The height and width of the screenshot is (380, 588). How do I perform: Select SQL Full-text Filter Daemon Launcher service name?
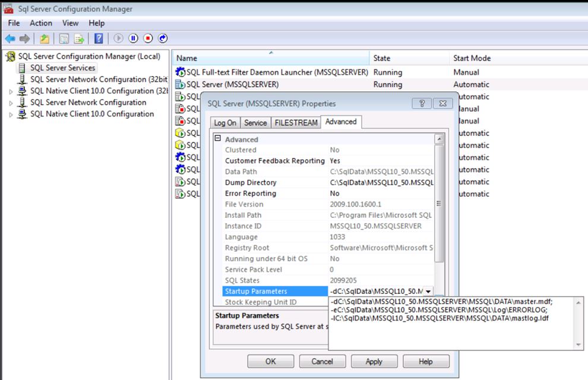pos(277,72)
